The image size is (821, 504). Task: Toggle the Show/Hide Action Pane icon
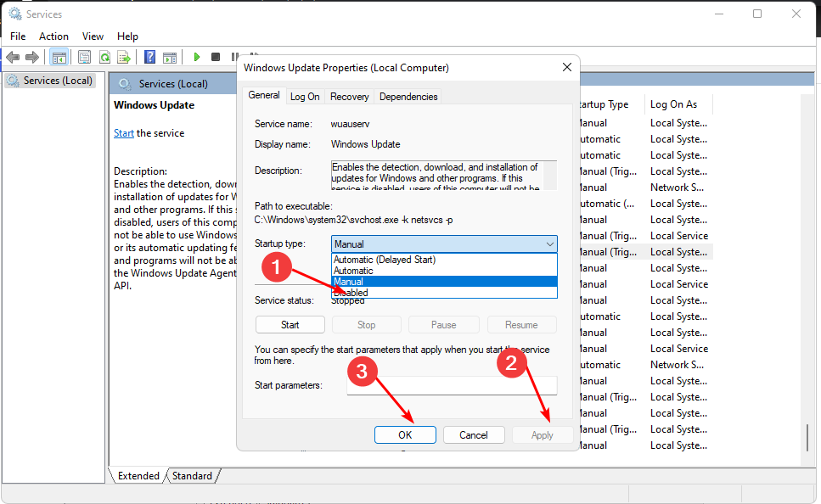(x=170, y=57)
